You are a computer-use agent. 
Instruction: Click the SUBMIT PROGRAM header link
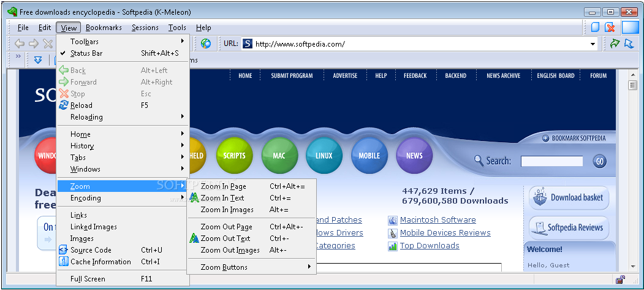coord(292,75)
